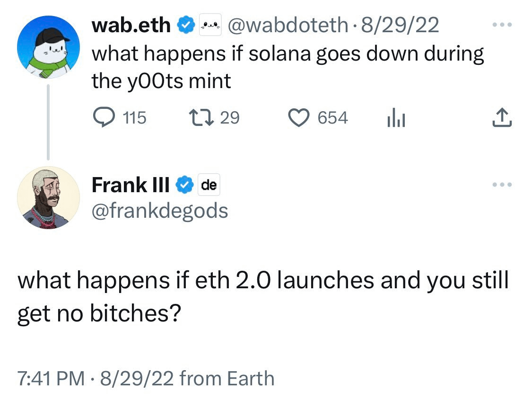Viewport: 532px width, 400px height.
Task: Open Frank III's profile avatar
Action: 49,197
